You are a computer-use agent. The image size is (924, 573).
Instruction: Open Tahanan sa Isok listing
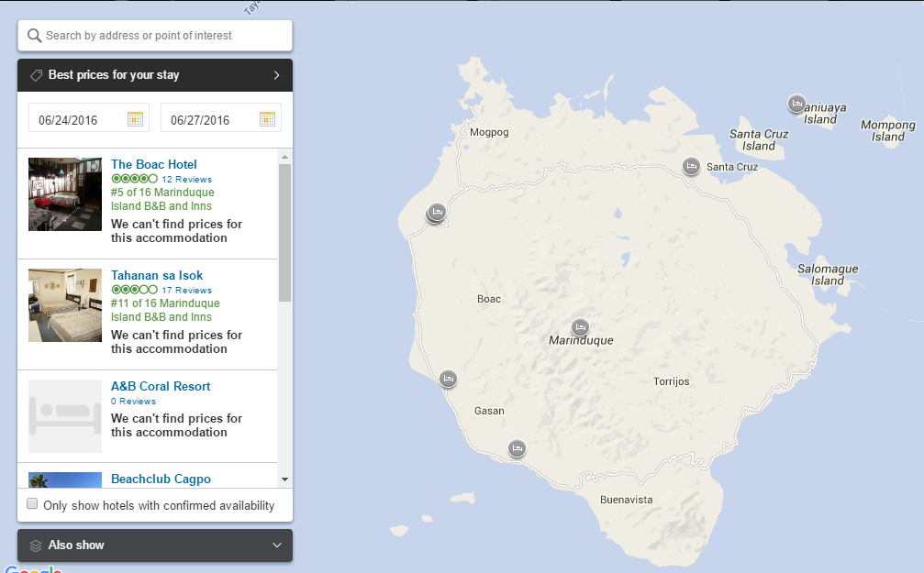tap(157, 275)
